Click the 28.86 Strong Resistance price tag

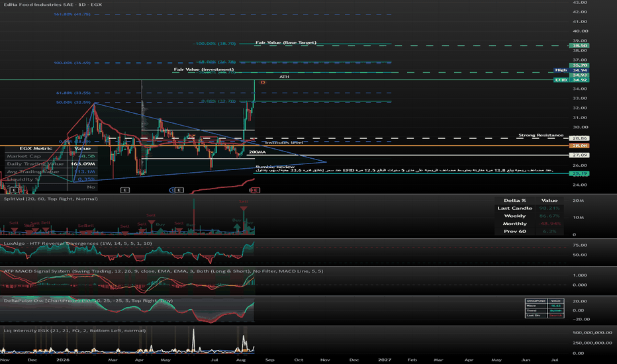coord(579,138)
